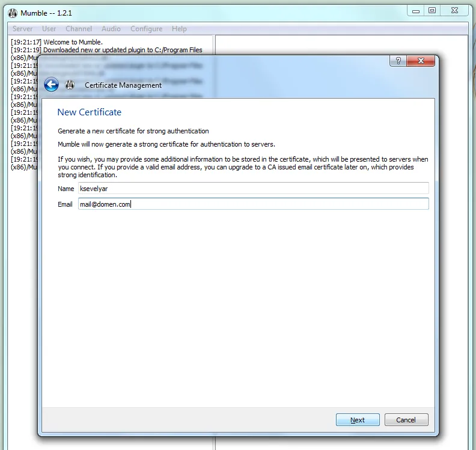The width and height of the screenshot is (476, 450).
Task: Open the User menu
Action: tap(49, 29)
